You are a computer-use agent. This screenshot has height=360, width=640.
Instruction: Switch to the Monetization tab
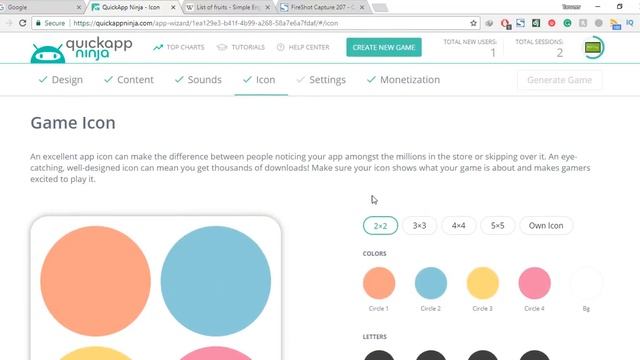point(403,80)
